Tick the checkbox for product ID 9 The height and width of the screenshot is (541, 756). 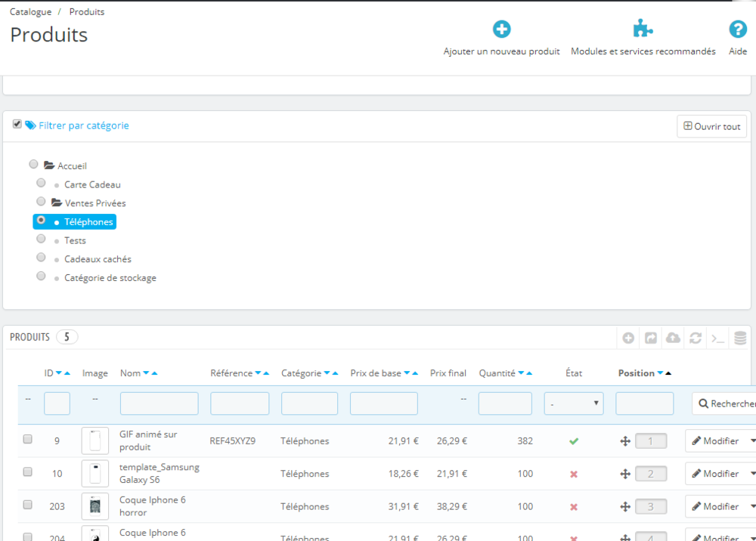(28, 439)
